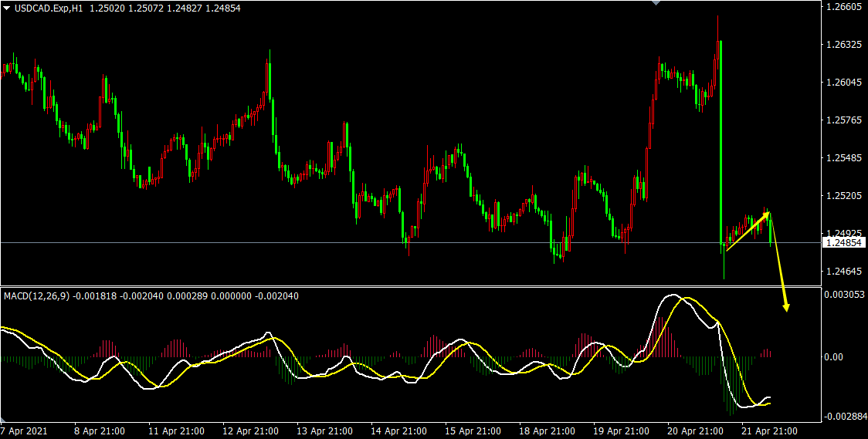Select the yellow signal line peak near 20 Apr
Screen dimensions: 868x439
tap(690, 299)
